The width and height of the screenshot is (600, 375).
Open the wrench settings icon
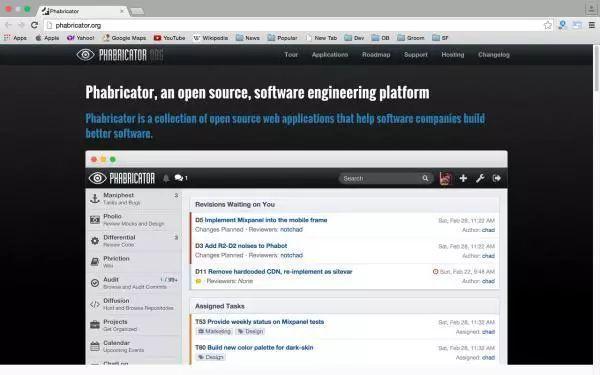click(480, 178)
